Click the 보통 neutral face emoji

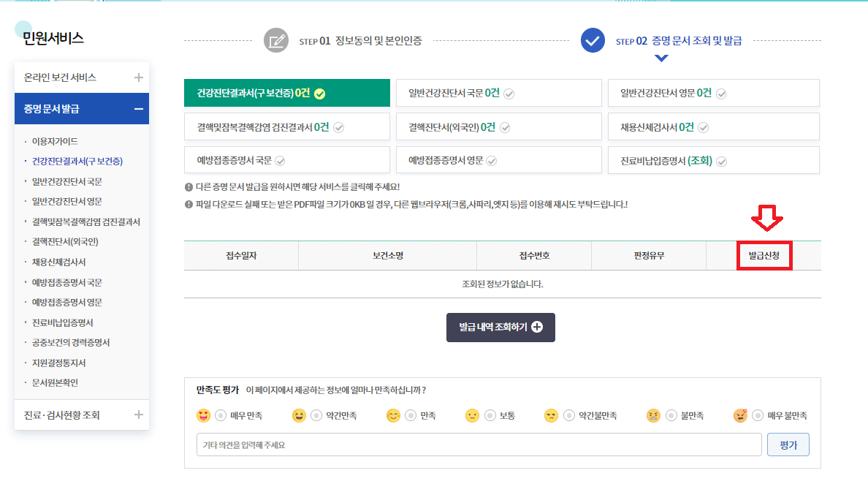[472, 415]
